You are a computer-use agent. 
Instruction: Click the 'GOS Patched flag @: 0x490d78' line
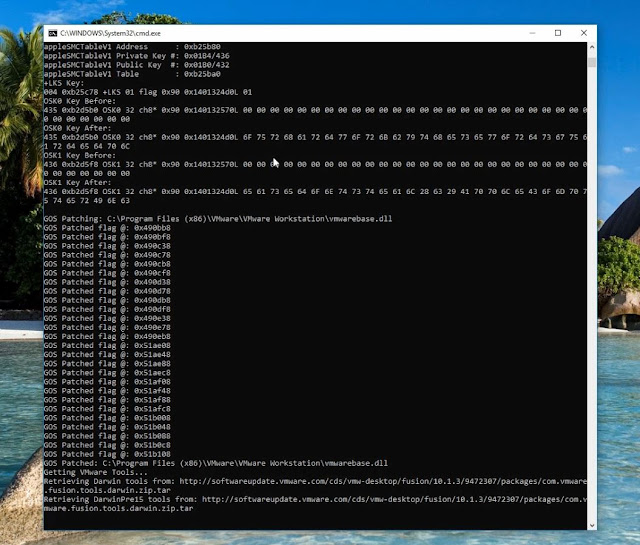[107, 291]
